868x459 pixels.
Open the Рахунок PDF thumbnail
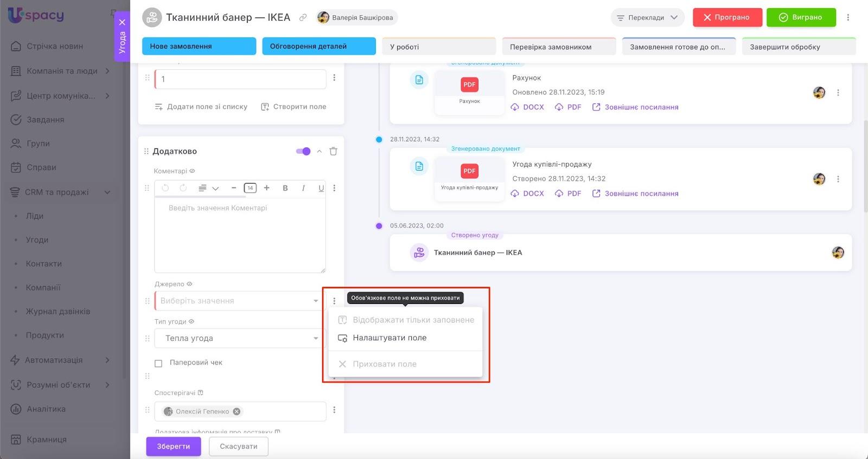(x=469, y=92)
